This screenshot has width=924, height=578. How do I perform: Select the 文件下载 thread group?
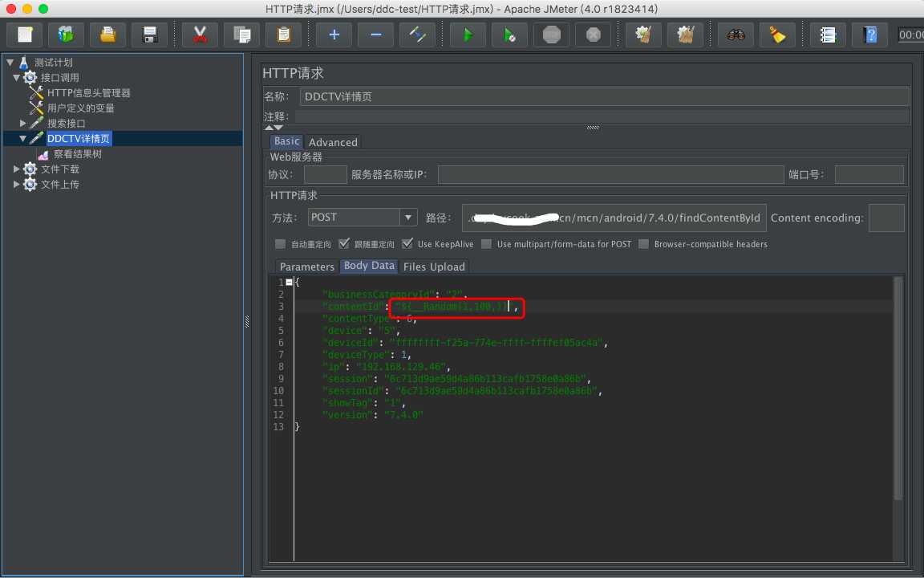pos(59,169)
